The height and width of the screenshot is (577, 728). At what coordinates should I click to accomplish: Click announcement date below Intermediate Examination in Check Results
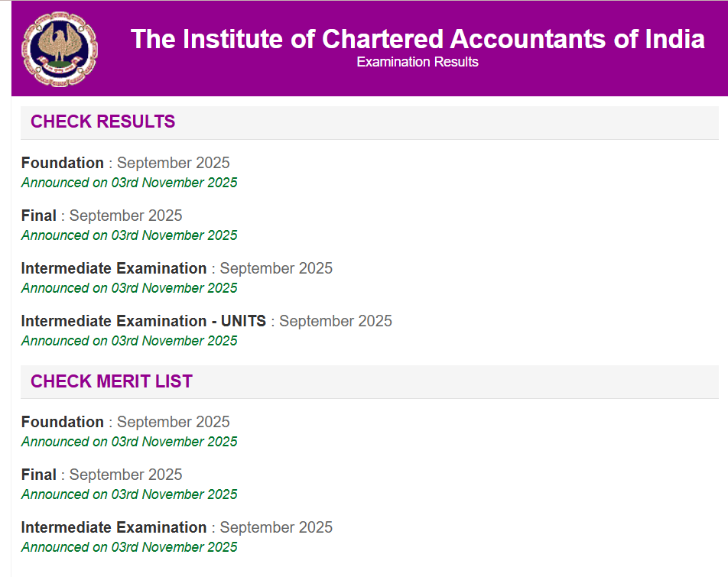click(129, 288)
